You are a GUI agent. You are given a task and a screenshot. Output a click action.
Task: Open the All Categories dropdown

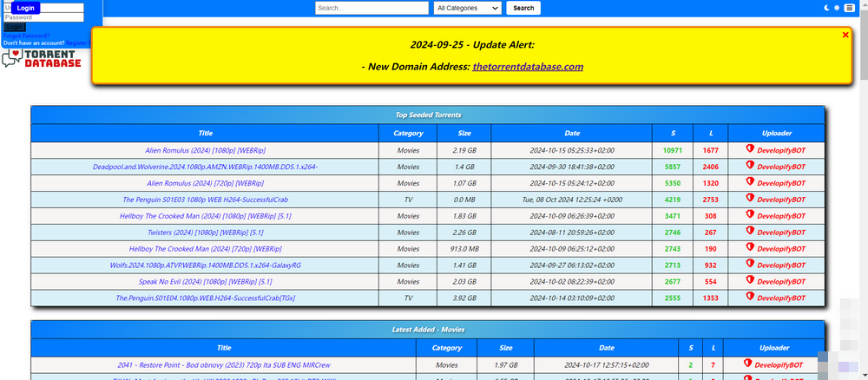(467, 8)
